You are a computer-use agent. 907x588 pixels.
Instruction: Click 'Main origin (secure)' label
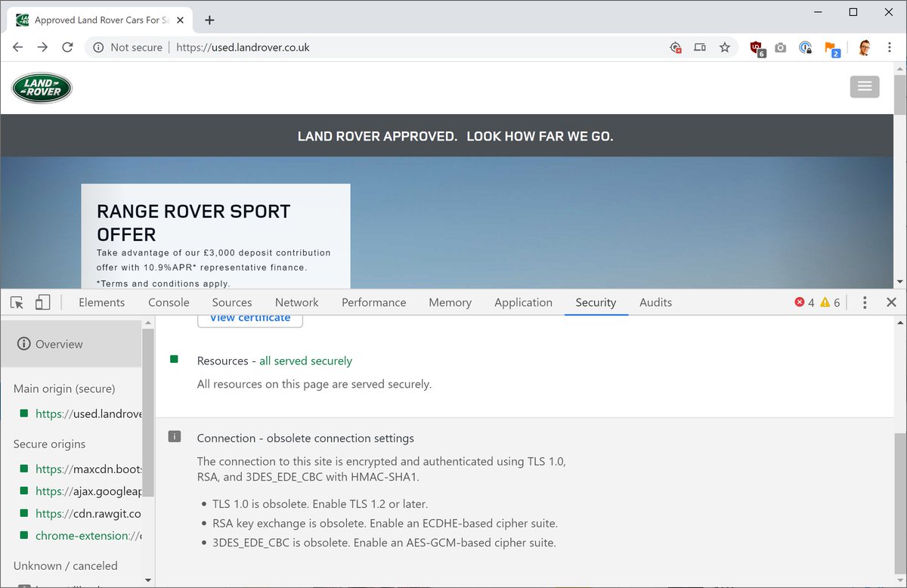(x=64, y=388)
